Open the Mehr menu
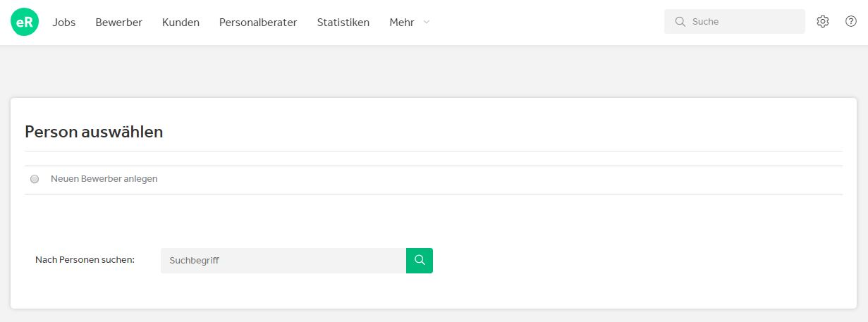 pos(402,23)
